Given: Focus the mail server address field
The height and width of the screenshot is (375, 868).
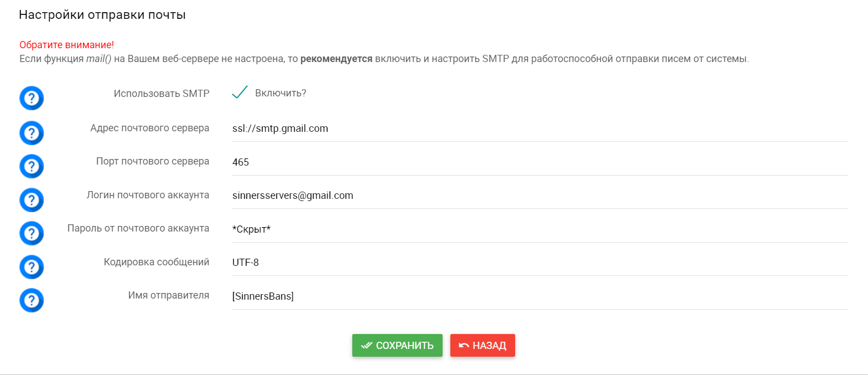Looking at the screenshot, I should pos(540,129).
